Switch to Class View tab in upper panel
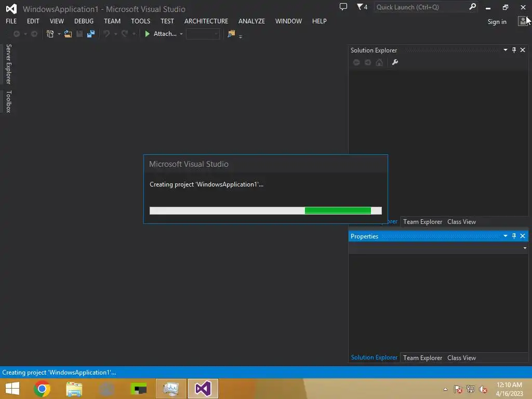 (x=461, y=221)
